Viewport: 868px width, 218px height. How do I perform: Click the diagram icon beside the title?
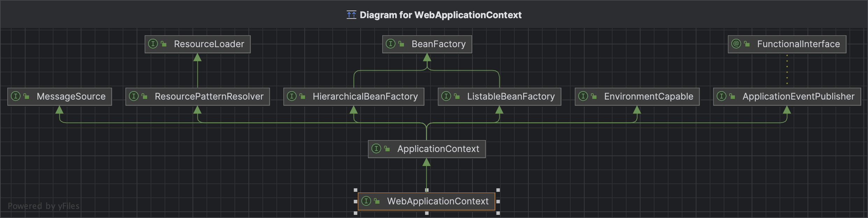(351, 15)
